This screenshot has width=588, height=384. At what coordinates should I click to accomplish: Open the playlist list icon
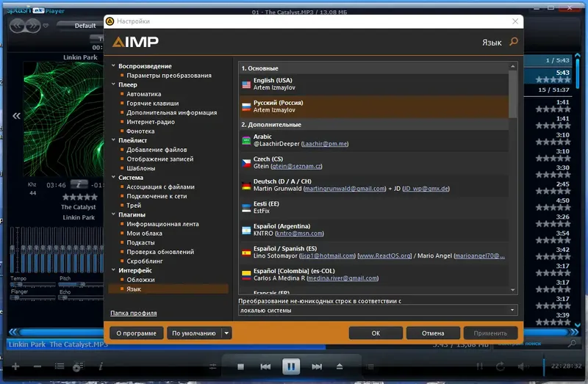click(60, 366)
